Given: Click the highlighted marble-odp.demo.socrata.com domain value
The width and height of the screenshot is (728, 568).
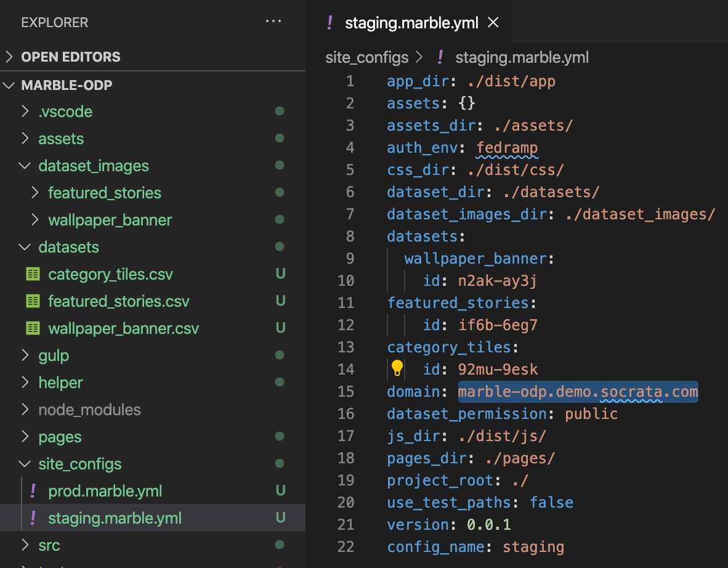Looking at the screenshot, I should coord(578,392).
